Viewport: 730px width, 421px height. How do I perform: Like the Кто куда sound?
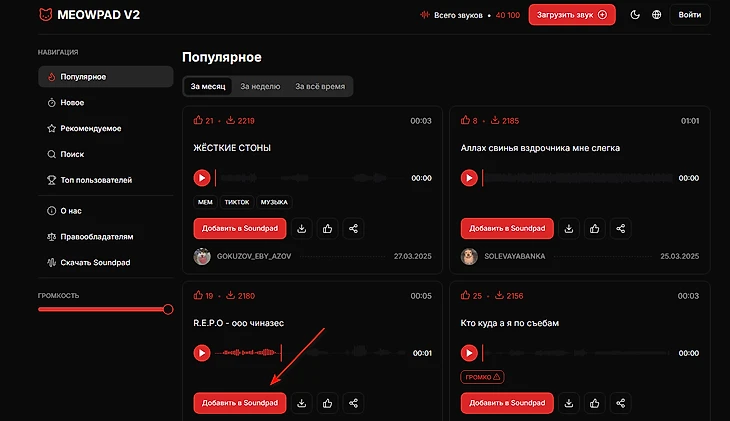pyautogui.click(x=594, y=403)
